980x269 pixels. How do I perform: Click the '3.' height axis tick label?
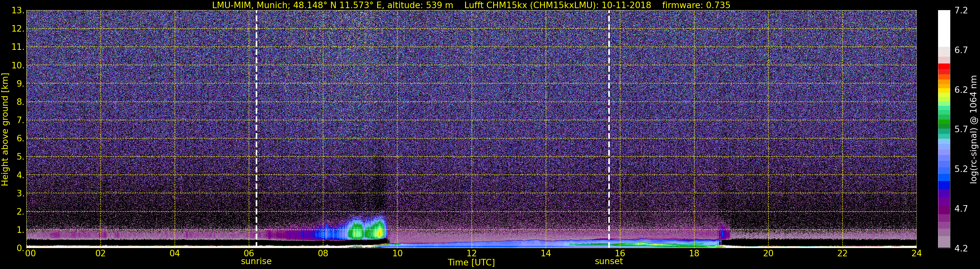(20, 193)
